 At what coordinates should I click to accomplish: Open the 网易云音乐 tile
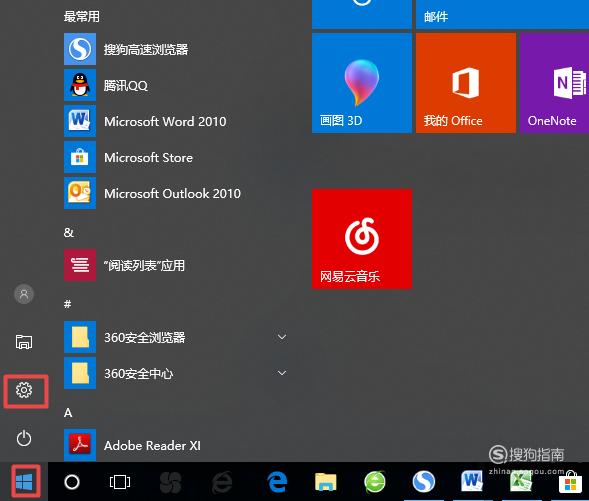coord(362,239)
